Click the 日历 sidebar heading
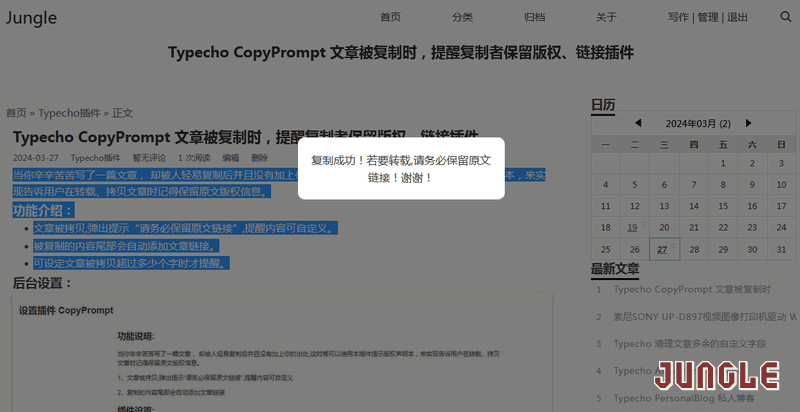This screenshot has height=412, width=800. tap(603, 105)
